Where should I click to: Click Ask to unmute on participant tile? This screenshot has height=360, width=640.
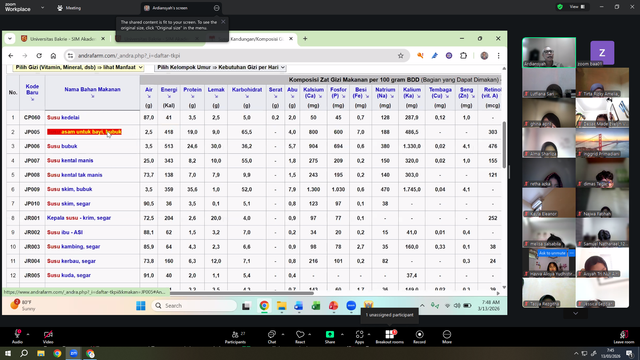(x=552, y=253)
